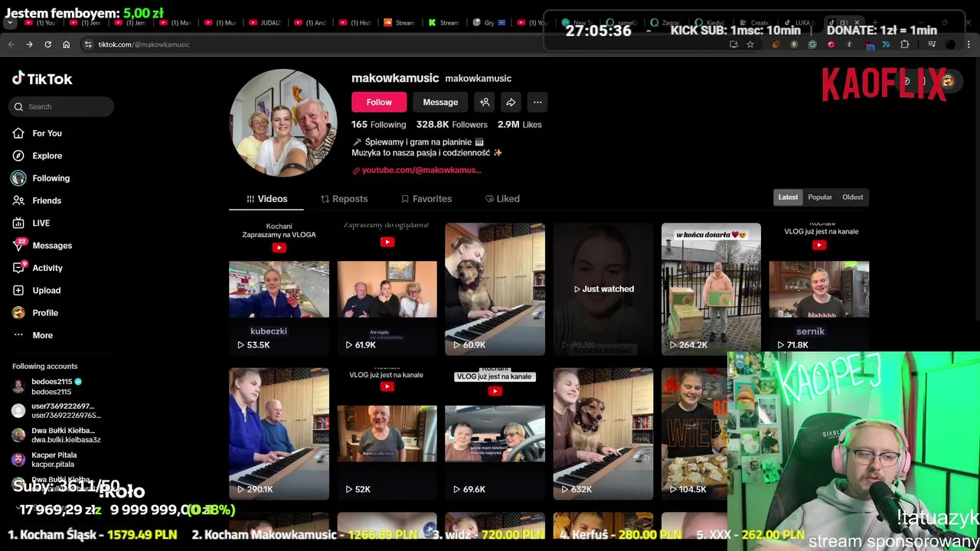Viewport: 980px width, 551px height.
Task: Open the puzzle-piece extensions menu
Action: 904,44
